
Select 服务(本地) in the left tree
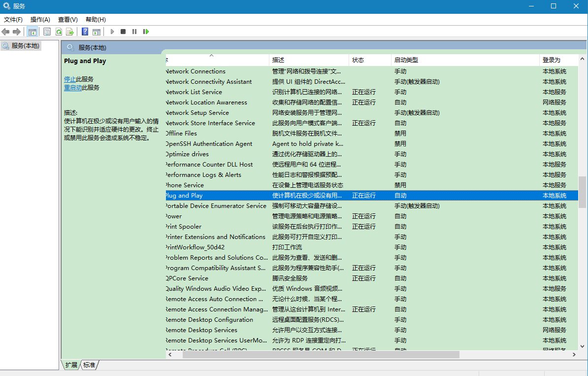25,46
